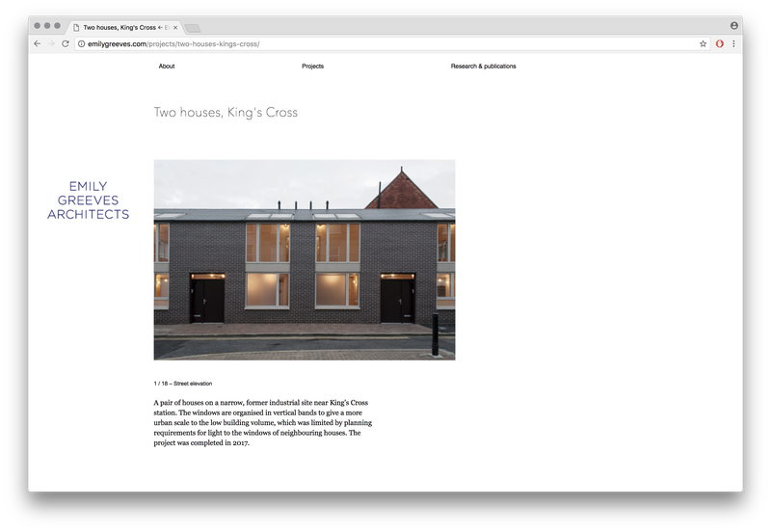This screenshot has height=532, width=771.
Task: Open Research & publications menu item
Action: coord(484,66)
